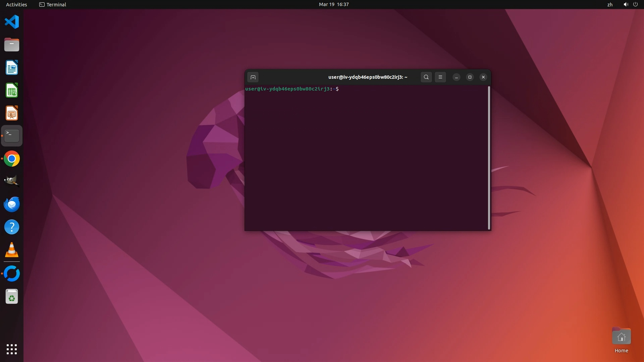
Task: Open the zh input source menu
Action: [610, 4]
